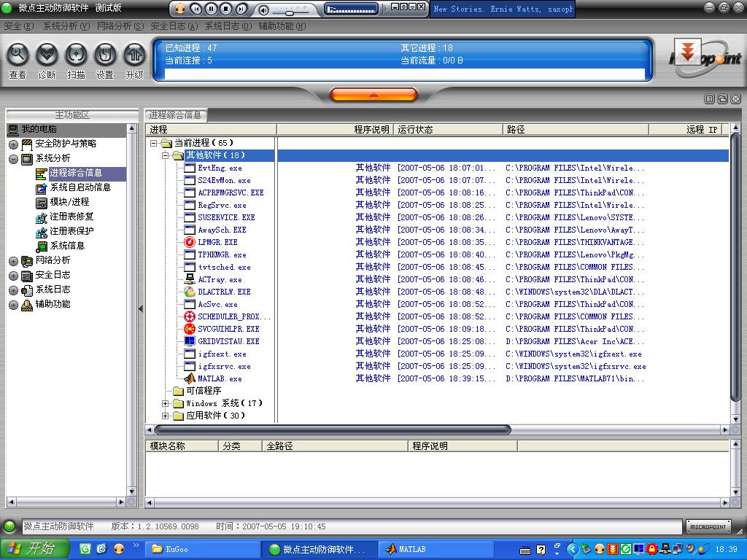Viewport: 747px width, 560px height.
Task: Switch to the MATLAB taskbar button
Action: pos(435,549)
